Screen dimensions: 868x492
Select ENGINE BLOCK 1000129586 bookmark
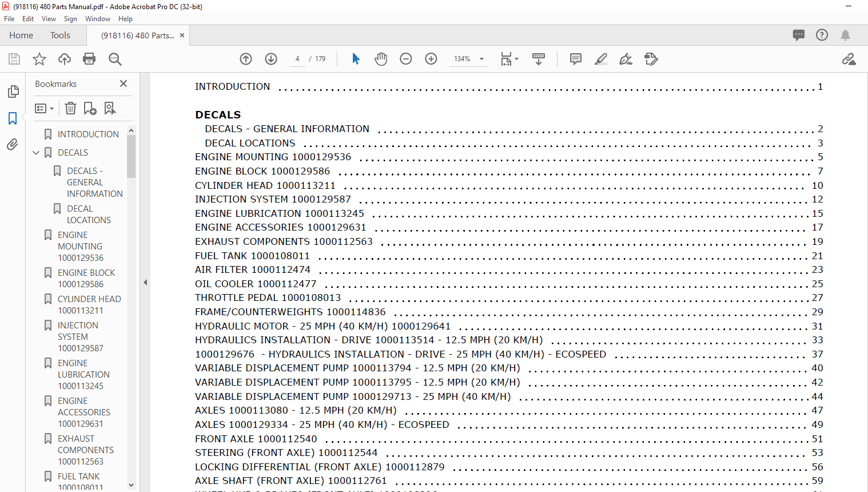click(x=86, y=279)
